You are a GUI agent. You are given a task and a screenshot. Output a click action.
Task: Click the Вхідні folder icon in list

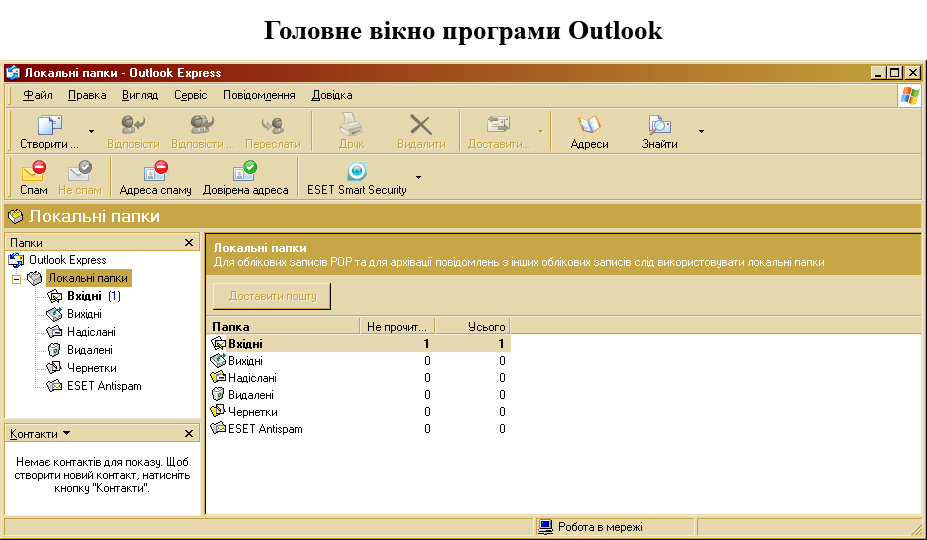[x=218, y=342]
